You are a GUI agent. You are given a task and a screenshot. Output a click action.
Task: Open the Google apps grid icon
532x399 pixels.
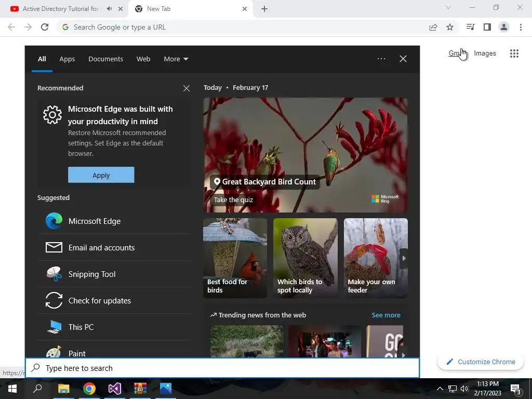click(x=514, y=54)
